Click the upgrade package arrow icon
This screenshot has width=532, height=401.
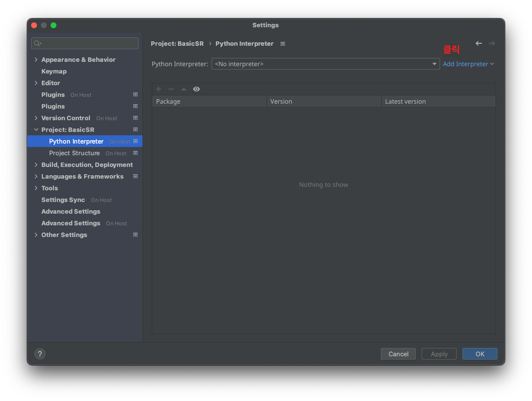pos(184,89)
